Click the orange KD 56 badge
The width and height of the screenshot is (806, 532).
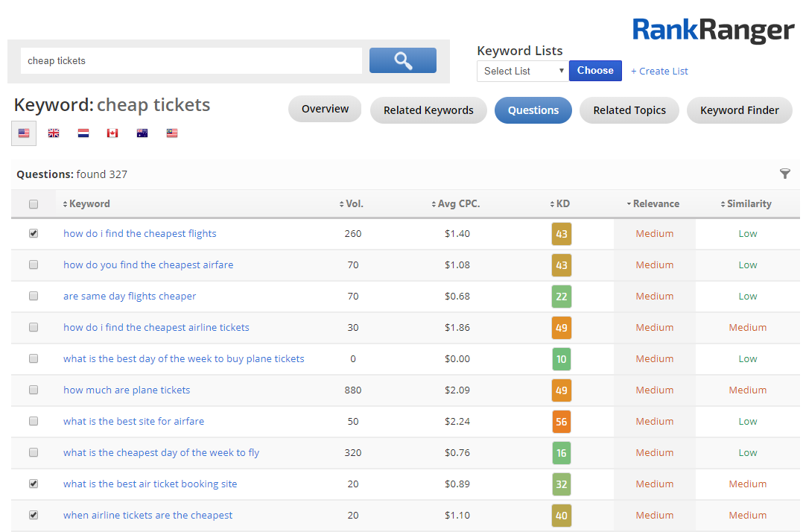pos(561,421)
